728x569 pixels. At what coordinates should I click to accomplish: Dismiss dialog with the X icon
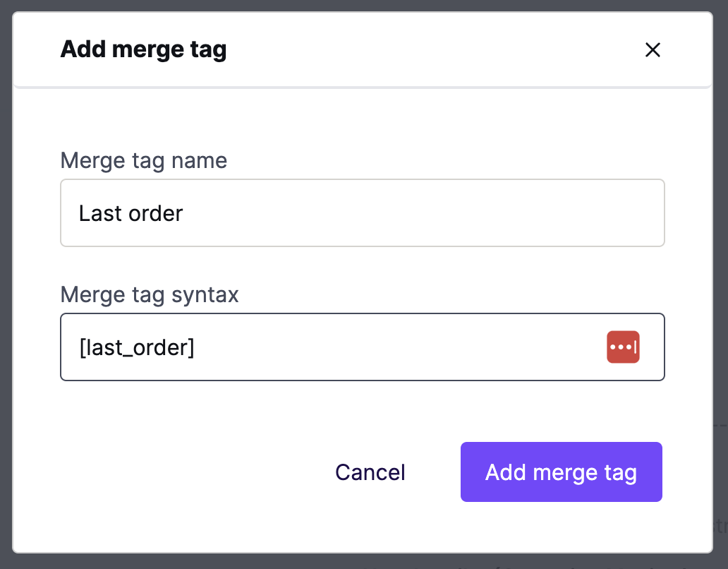point(653,49)
